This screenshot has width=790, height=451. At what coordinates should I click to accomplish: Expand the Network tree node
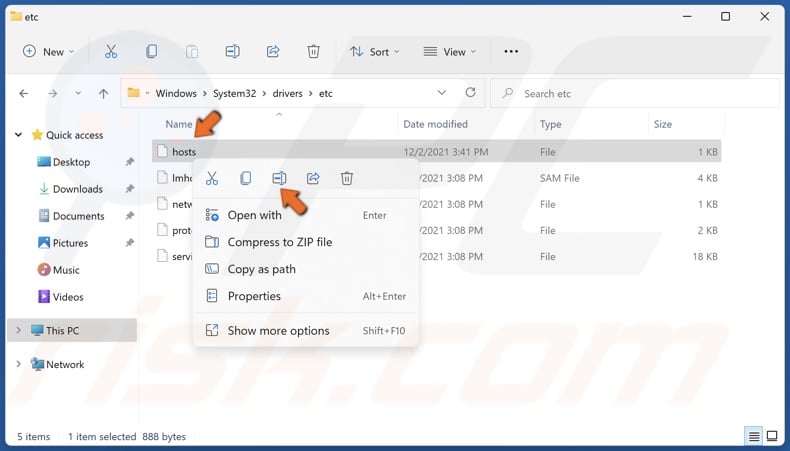coord(19,364)
